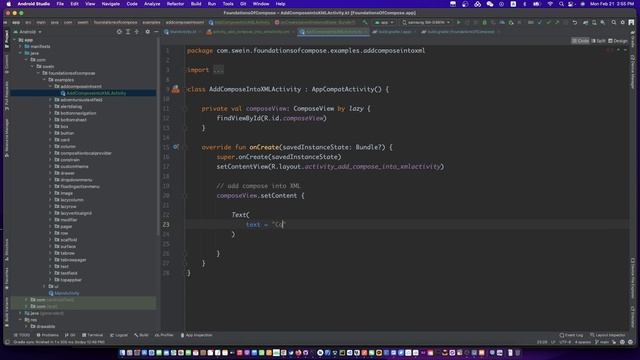Click the foundationsofcompose breadcrumb in navigation bar

(116, 22)
